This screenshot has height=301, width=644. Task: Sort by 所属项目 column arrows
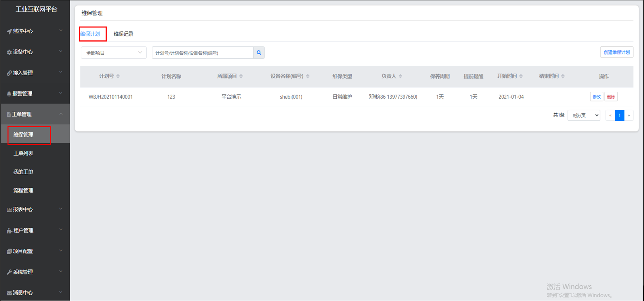[241, 76]
